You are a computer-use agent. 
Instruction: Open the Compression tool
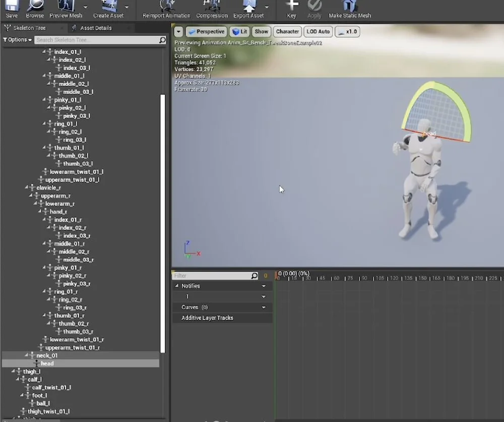click(x=212, y=9)
